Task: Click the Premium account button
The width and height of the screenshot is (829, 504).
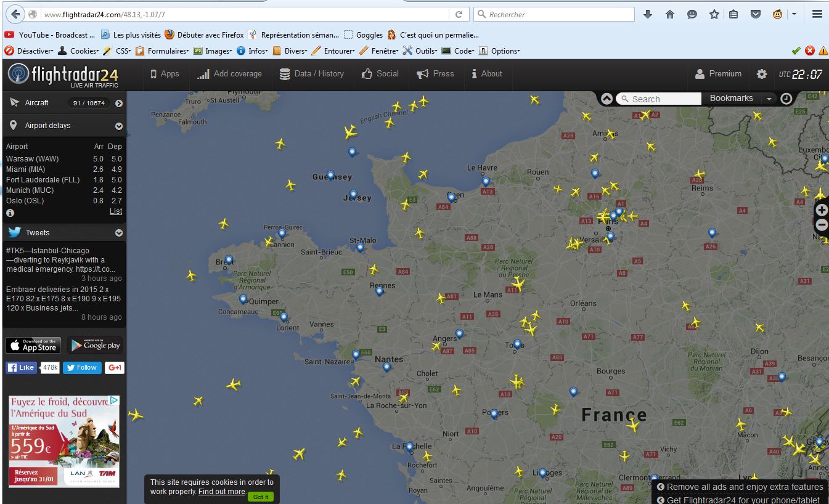Action: pos(718,74)
